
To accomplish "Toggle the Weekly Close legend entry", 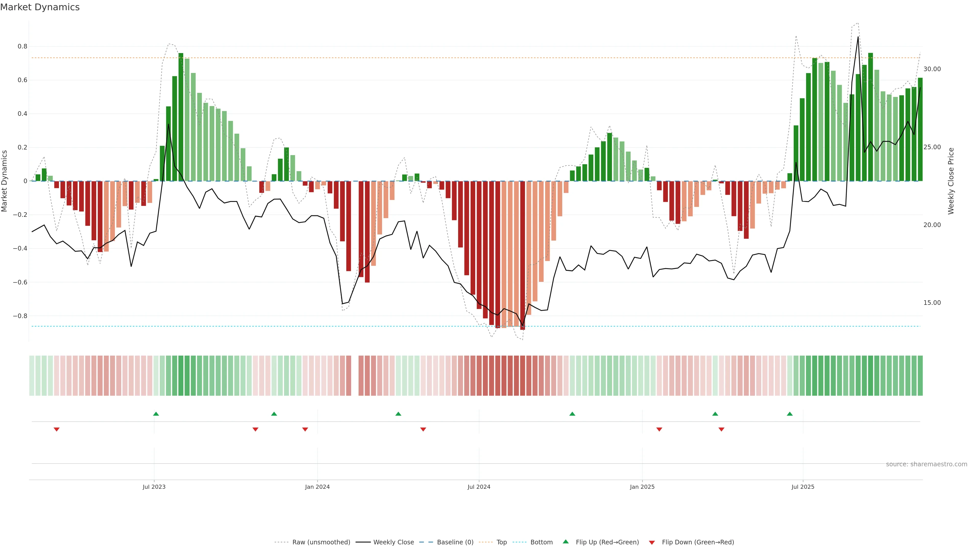I will pyautogui.click(x=393, y=542).
